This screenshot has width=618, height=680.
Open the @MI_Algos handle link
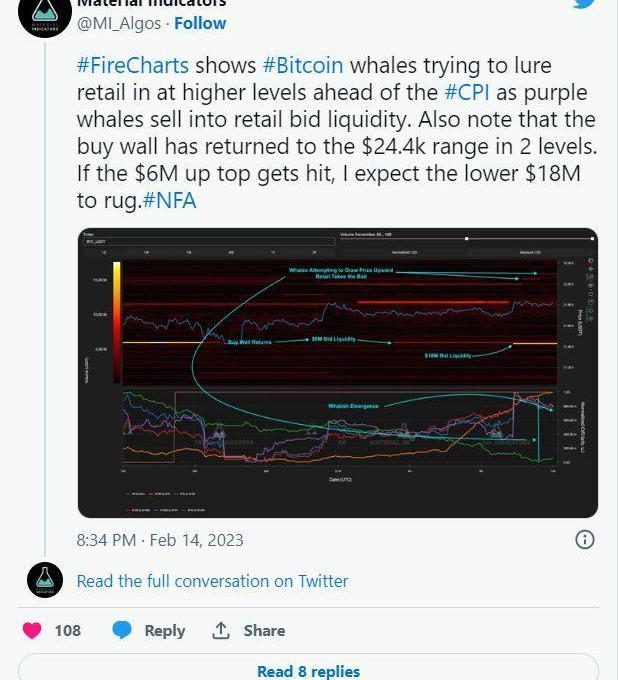(120, 23)
